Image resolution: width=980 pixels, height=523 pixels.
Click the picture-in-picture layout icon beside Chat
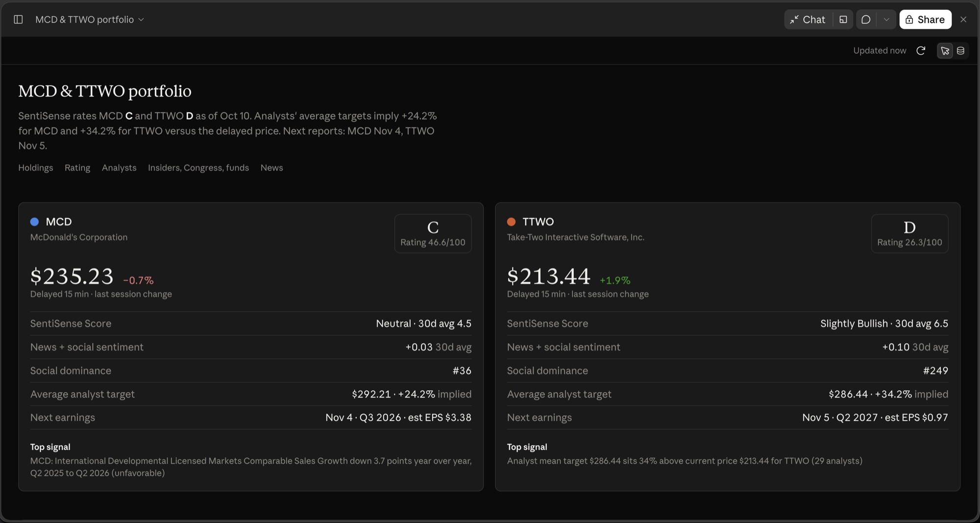[x=843, y=20]
